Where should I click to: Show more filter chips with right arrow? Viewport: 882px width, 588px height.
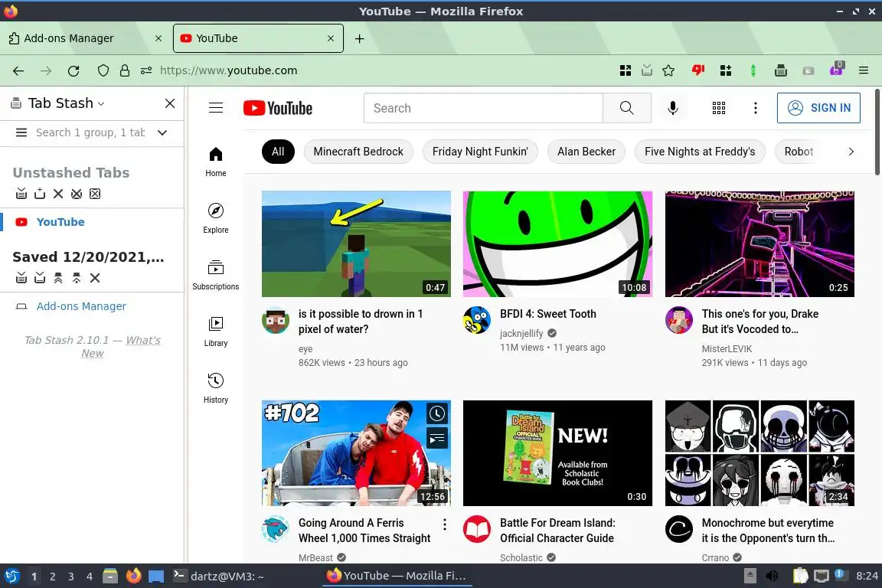(x=851, y=152)
